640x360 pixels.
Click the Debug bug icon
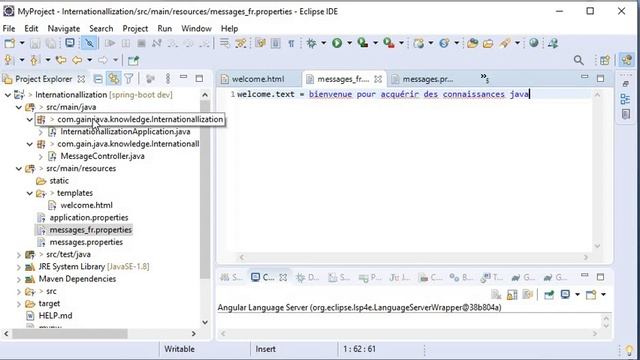point(311,43)
